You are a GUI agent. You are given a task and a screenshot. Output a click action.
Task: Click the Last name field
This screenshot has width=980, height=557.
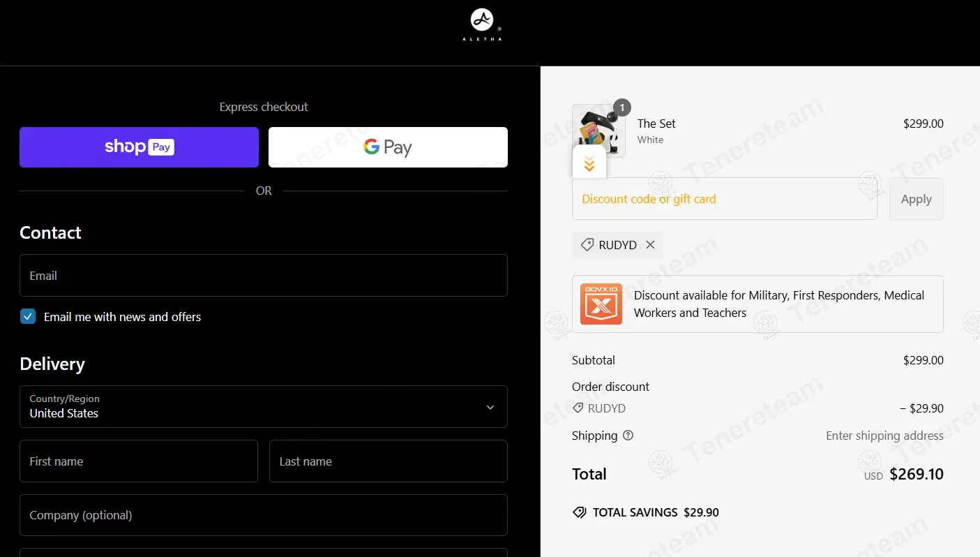coord(388,461)
